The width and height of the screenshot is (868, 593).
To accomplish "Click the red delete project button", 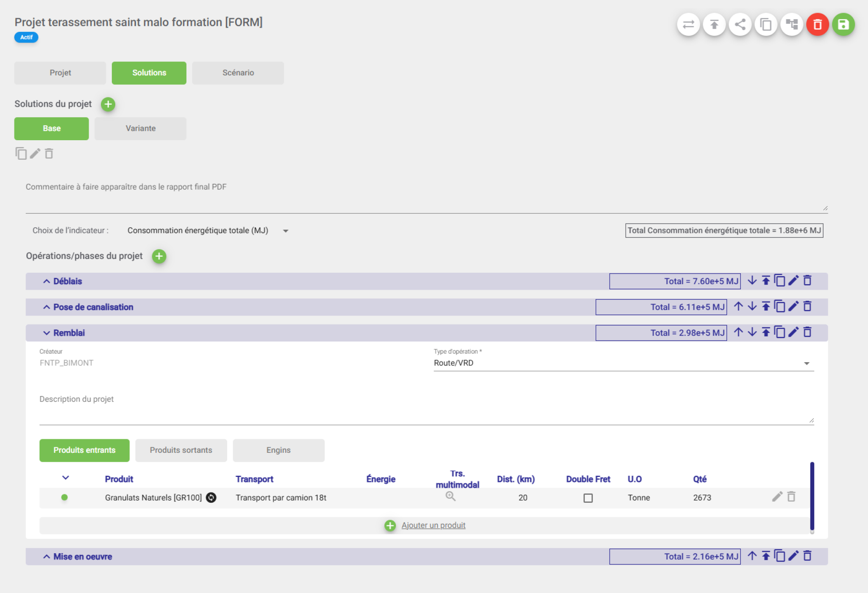I will 817,25.
